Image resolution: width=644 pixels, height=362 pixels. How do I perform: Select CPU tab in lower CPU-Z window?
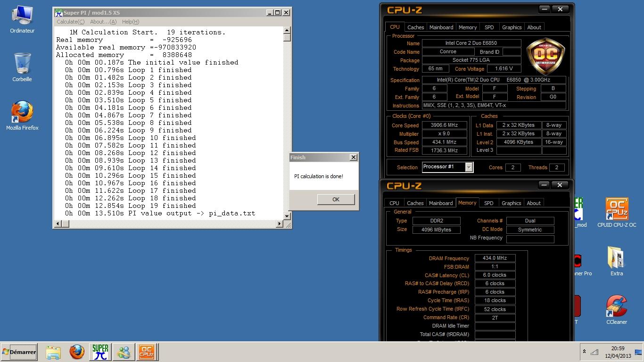point(394,203)
